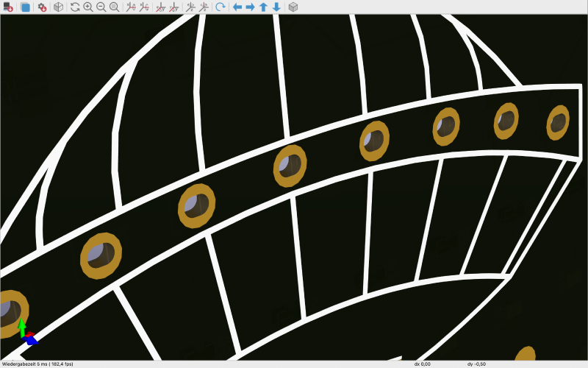The image size is (588, 368).
Task: Click the first rotate about X axis icon
Action: point(131,7)
